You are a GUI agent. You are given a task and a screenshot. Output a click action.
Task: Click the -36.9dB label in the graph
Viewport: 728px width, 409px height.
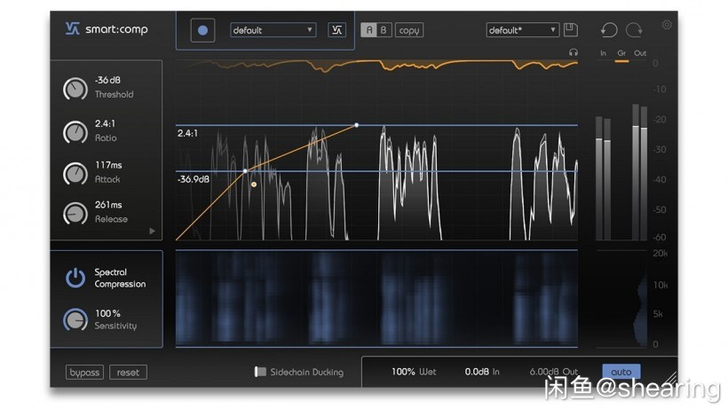pos(194,179)
